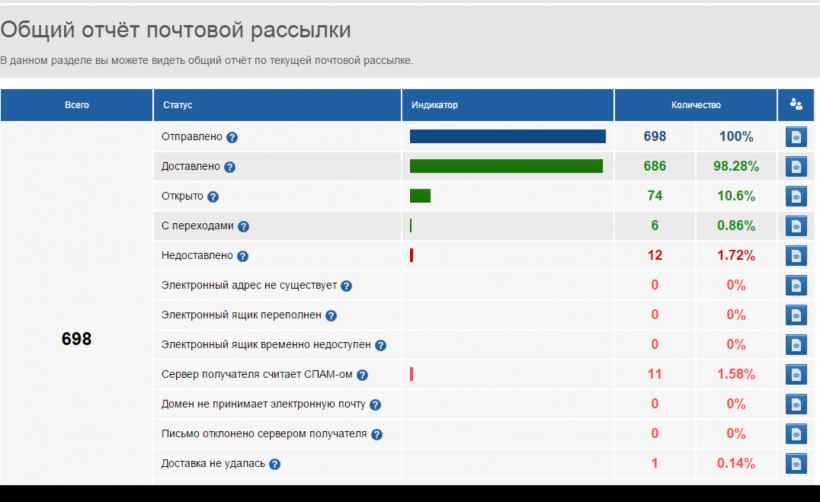Viewport: 820px width, 502px height.
Task: Click the 12 undelivered count
Action: [655, 255]
